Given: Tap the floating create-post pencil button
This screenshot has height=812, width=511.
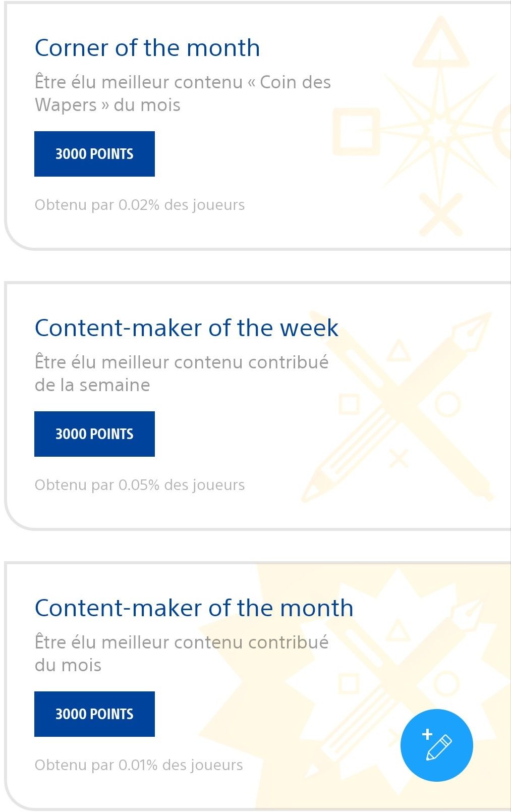Looking at the screenshot, I should [436, 745].
